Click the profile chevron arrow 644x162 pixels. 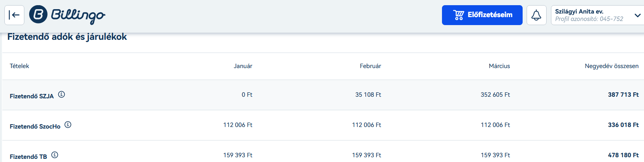click(637, 15)
